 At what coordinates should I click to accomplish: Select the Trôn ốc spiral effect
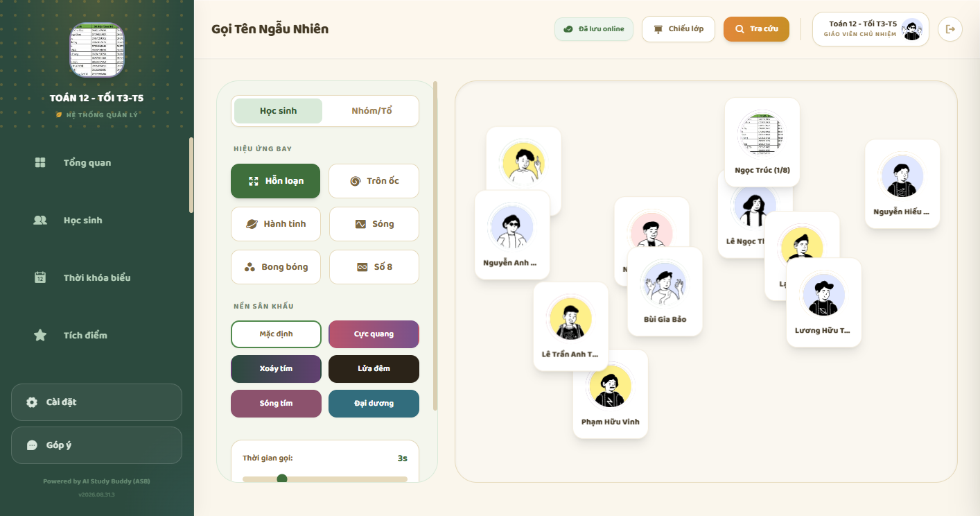[x=374, y=181]
